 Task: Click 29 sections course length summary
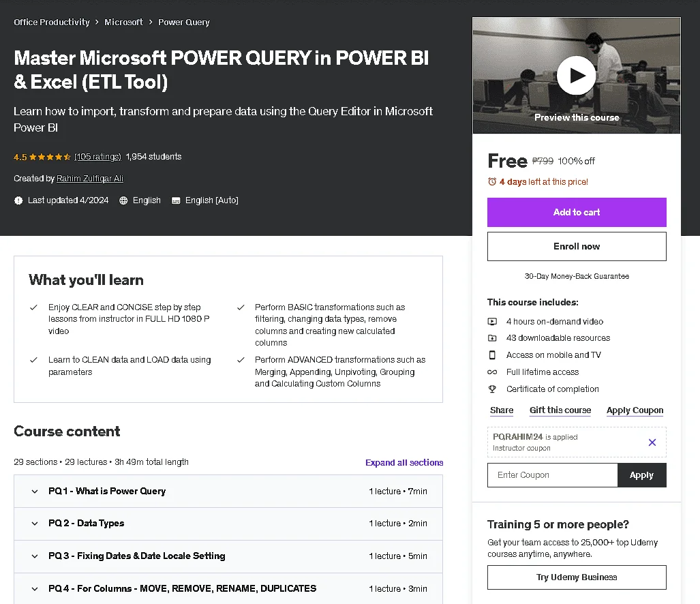102,462
